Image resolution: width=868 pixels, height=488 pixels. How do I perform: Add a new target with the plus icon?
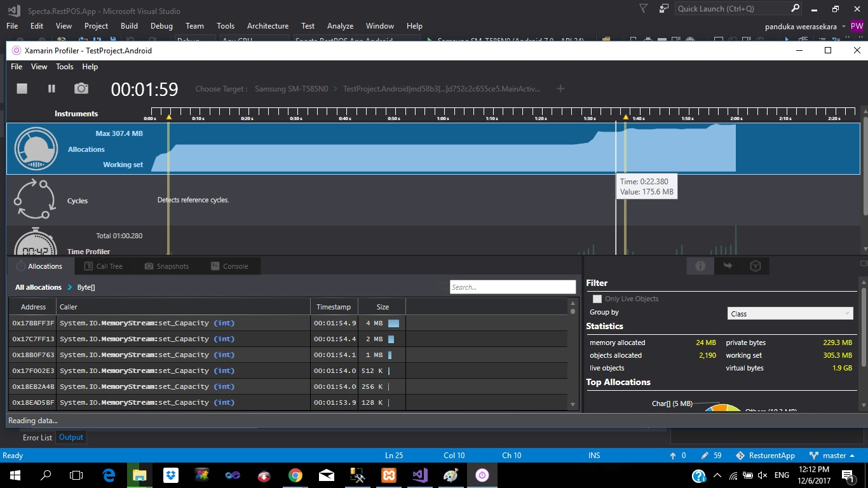point(560,89)
